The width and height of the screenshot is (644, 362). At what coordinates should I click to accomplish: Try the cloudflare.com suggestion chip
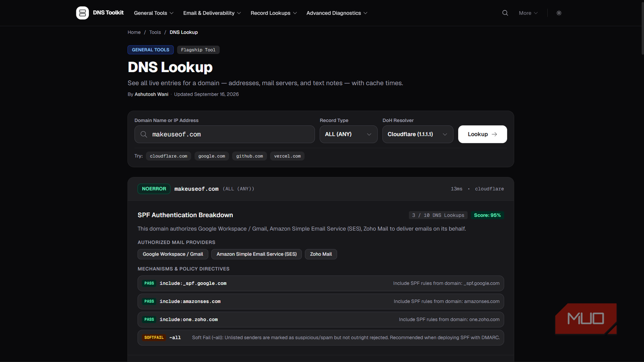[168, 156]
